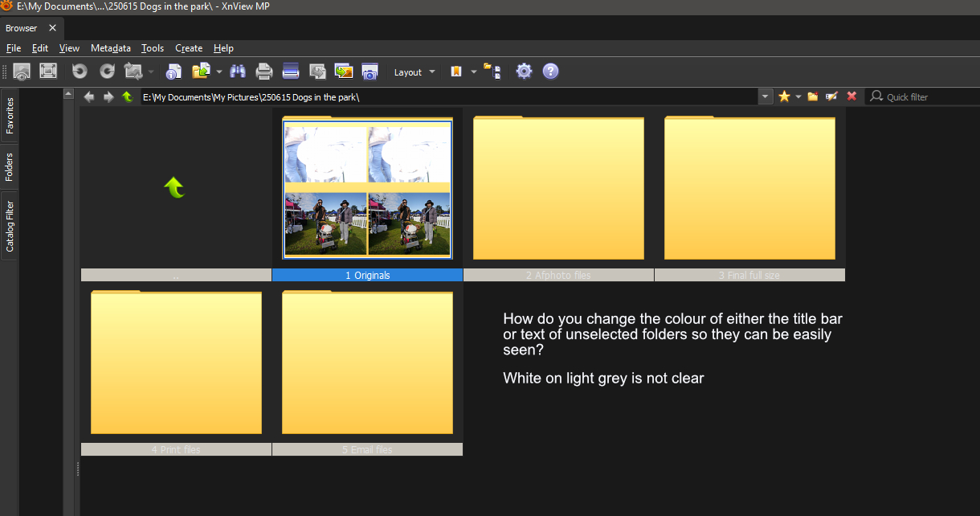Screen dimensions: 980x516
Task: Go up one folder green arrow
Action: (x=128, y=96)
